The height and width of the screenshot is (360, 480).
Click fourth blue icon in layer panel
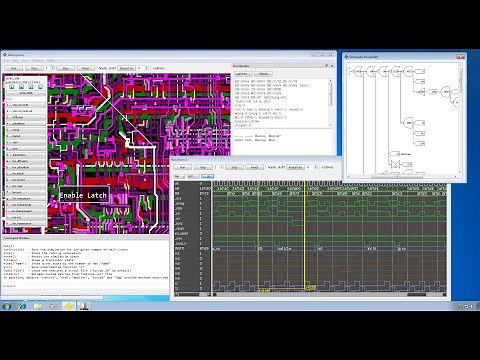40,87
